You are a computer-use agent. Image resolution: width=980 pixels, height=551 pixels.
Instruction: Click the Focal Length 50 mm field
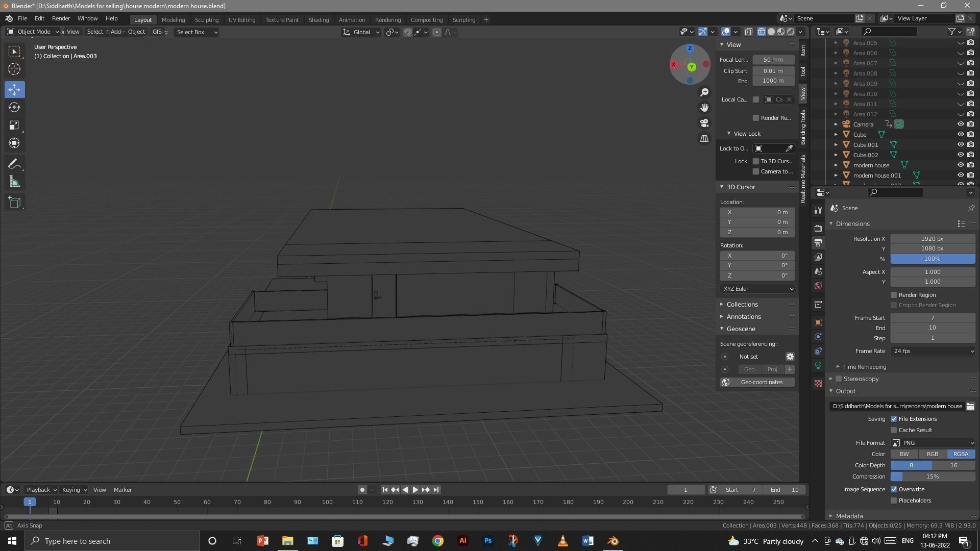pos(773,60)
